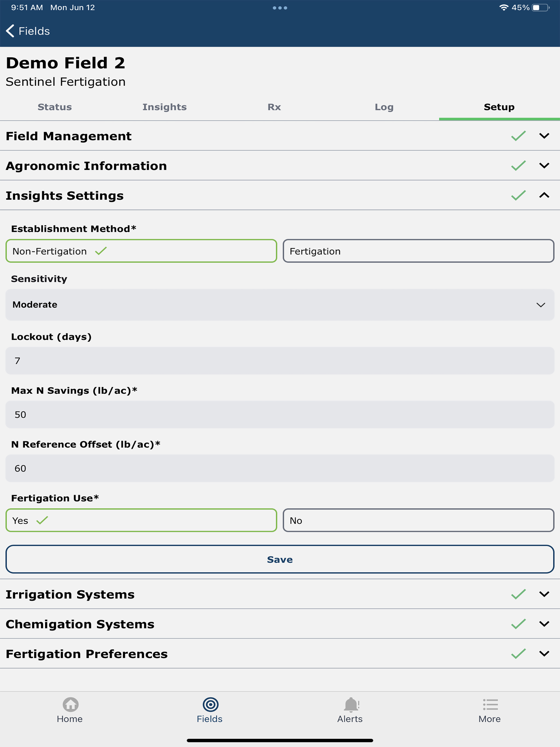The height and width of the screenshot is (747, 560).
Task: Switch to the Insights tab
Action: click(x=165, y=107)
